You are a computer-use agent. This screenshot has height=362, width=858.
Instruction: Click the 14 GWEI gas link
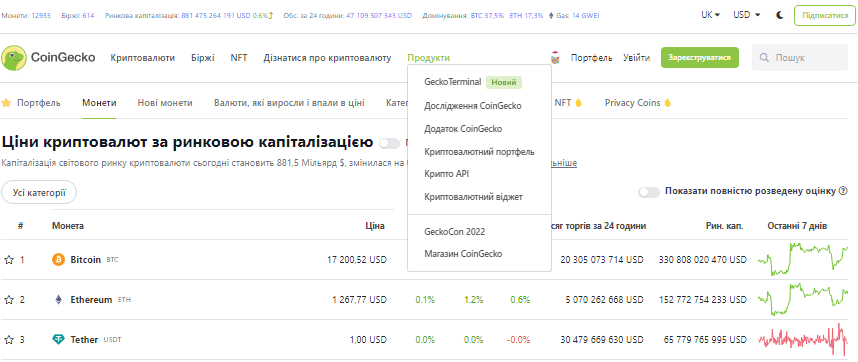(585, 16)
